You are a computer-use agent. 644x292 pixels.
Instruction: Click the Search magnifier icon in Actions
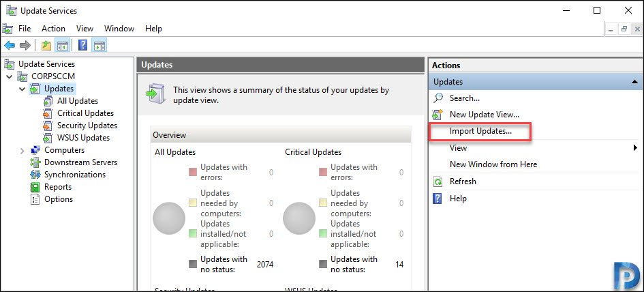click(x=438, y=98)
